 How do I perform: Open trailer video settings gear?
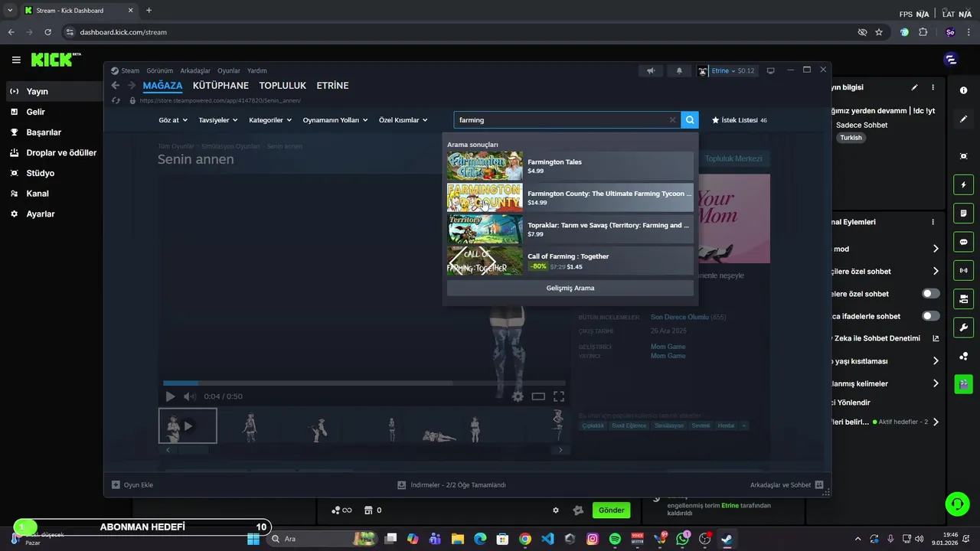[x=518, y=396]
